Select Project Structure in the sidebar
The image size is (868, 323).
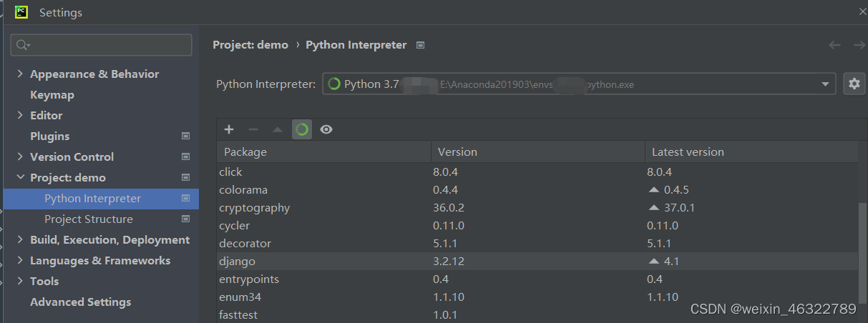tap(88, 219)
